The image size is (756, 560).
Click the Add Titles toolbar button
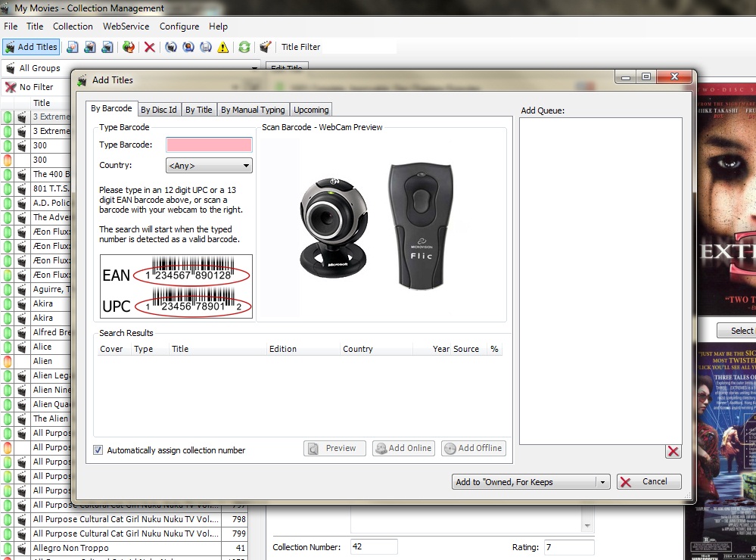tap(31, 47)
